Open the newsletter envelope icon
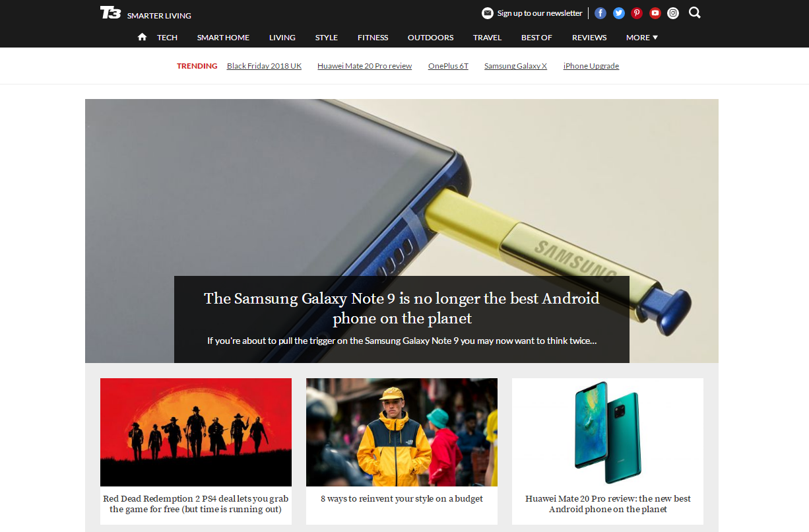The width and height of the screenshot is (809, 532). pyautogui.click(x=488, y=13)
